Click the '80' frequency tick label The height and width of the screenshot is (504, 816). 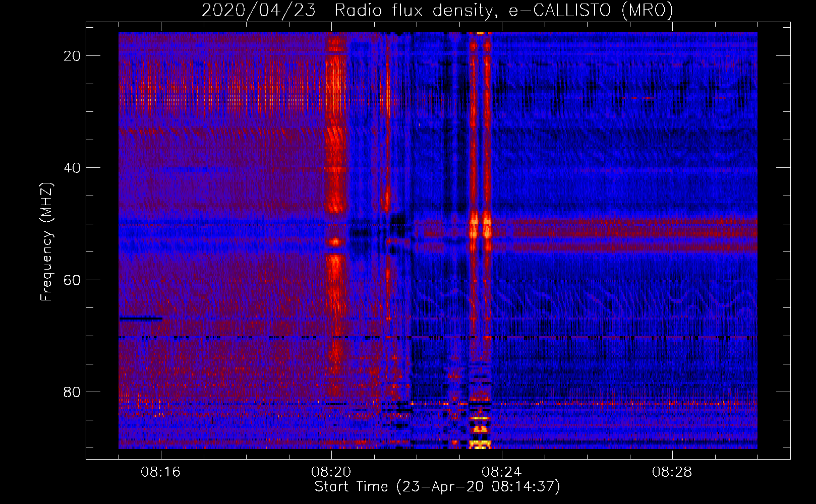pos(73,392)
